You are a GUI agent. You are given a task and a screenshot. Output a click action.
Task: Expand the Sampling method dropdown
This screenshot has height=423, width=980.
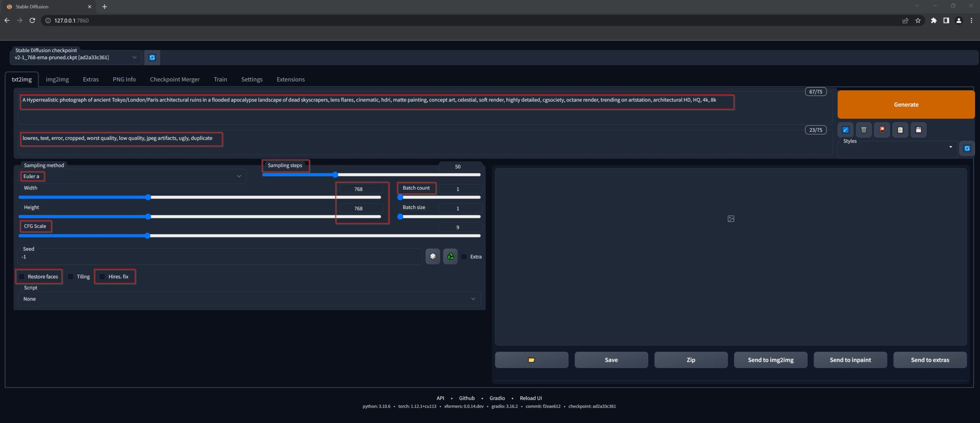[x=132, y=176]
